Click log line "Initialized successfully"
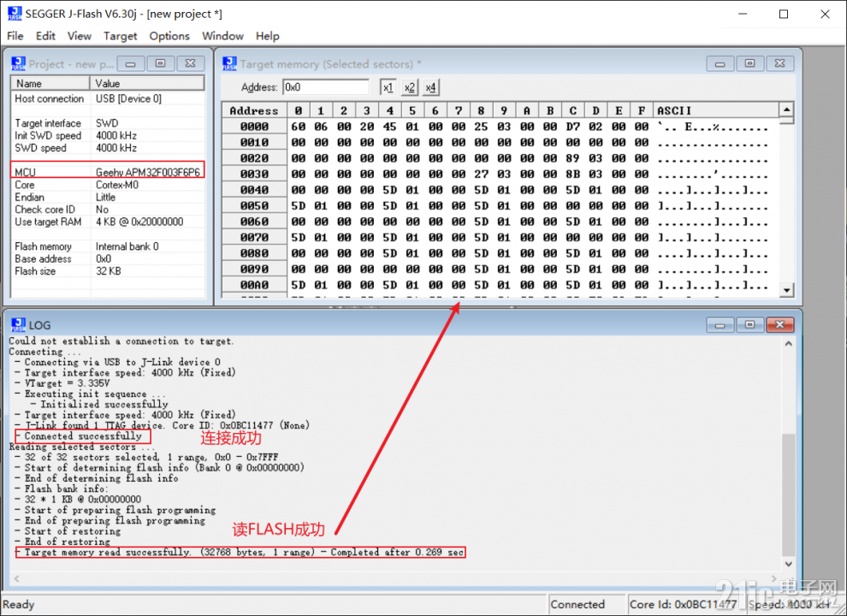847x616 pixels. pyautogui.click(x=99, y=404)
